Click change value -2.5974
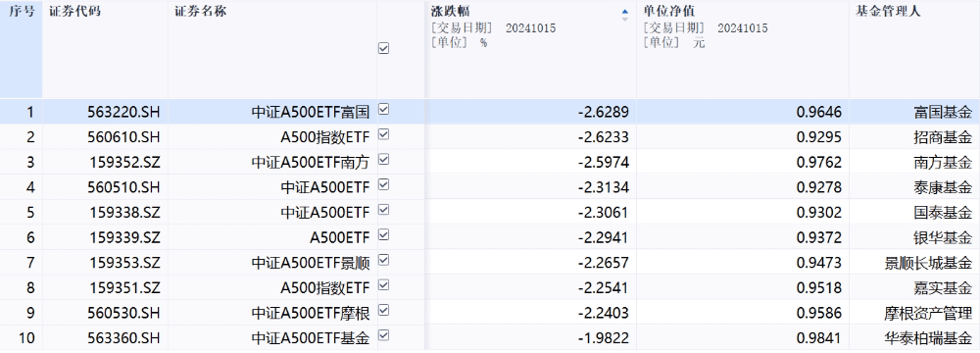This screenshot has width=980, height=353. coord(603,163)
